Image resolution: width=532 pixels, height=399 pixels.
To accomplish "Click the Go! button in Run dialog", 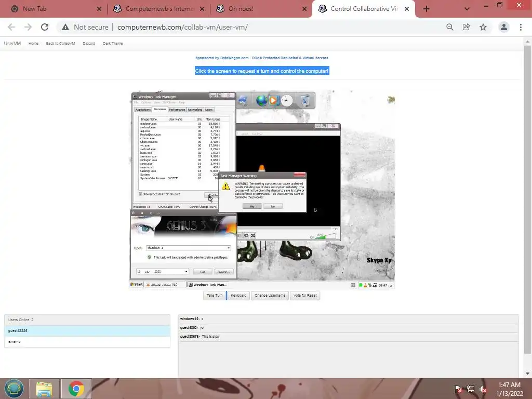I will point(203,272).
